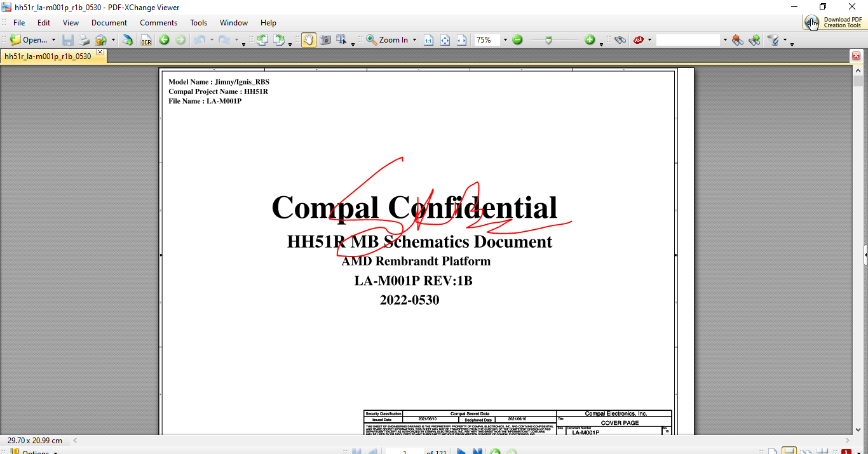Click the right side panel expand handle

(865, 255)
